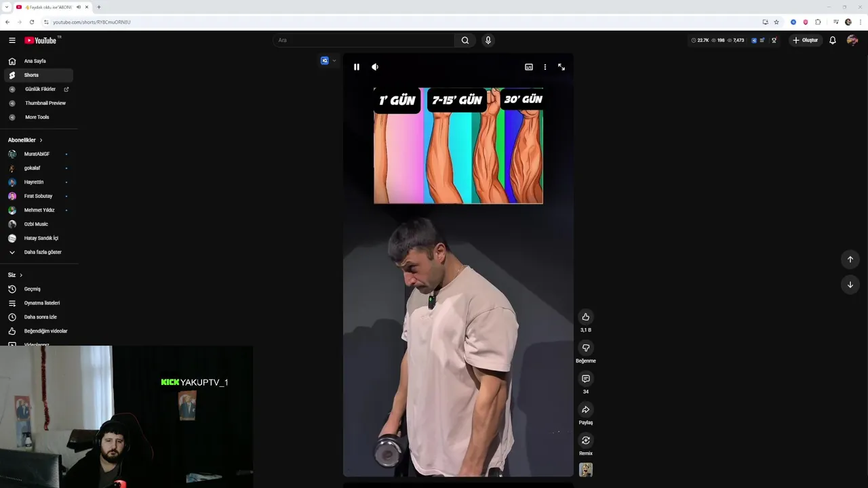Expand the Siz section
This screenshot has width=868, height=488.
click(15, 275)
